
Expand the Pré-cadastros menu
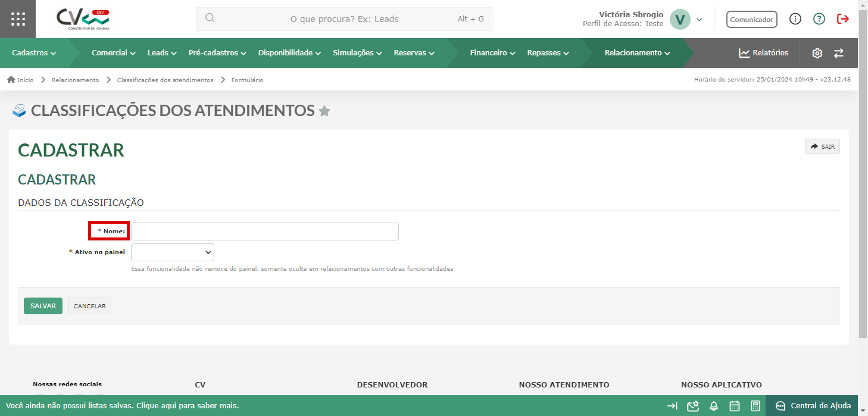click(217, 53)
